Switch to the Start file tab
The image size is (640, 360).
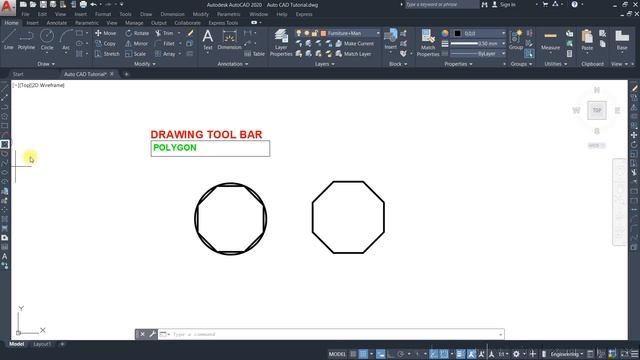[x=18, y=74]
